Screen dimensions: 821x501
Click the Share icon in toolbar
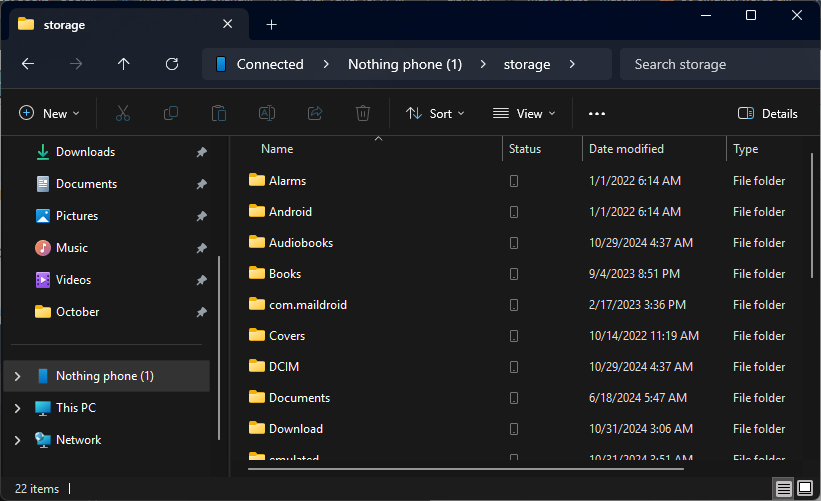click(x=315, y=114)
